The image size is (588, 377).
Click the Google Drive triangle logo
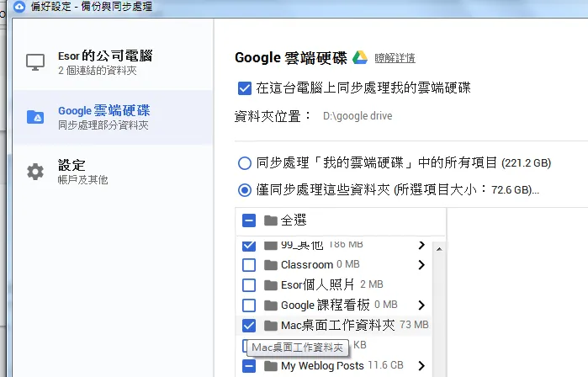tap(360, 57)
